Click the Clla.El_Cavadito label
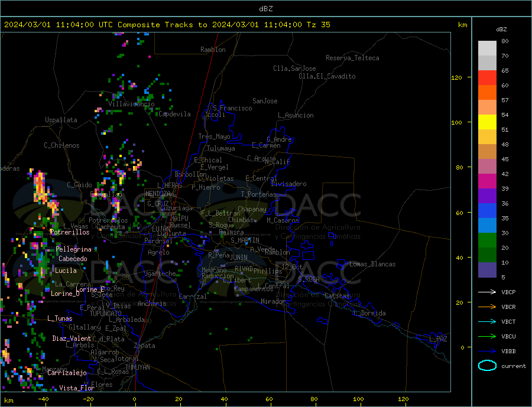Screen dimensions: 532x407 (327, 76)
